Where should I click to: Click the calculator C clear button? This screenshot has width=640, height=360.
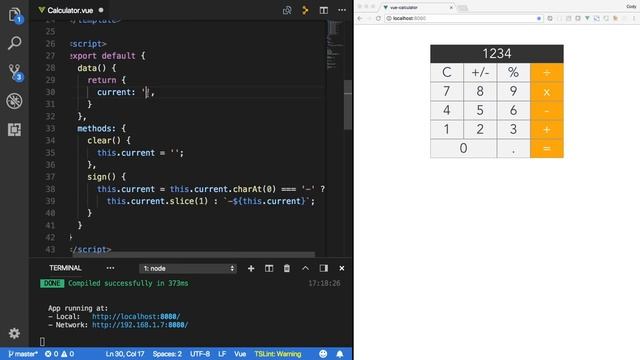tap(447, 73)
